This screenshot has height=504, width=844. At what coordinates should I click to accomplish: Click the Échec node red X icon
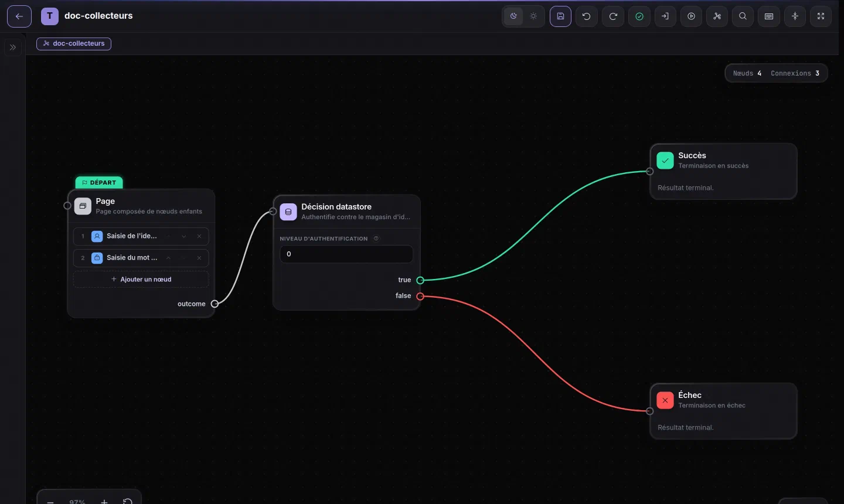pos(665,400)
